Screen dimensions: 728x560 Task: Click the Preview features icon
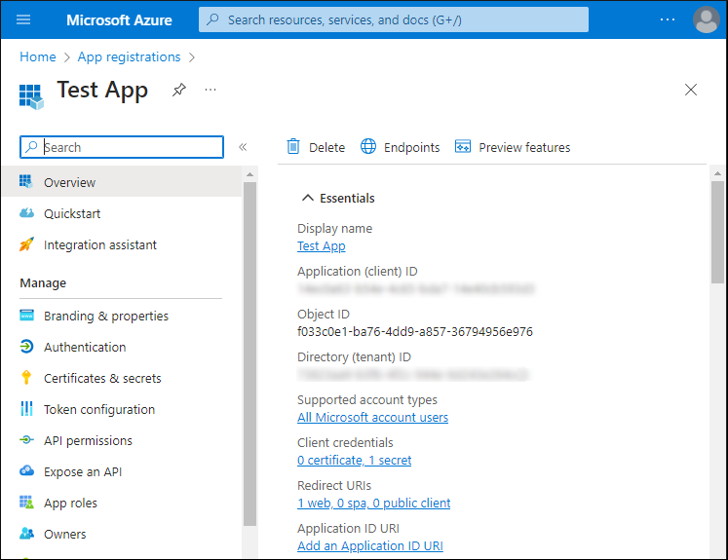click(x=462, y=146)
